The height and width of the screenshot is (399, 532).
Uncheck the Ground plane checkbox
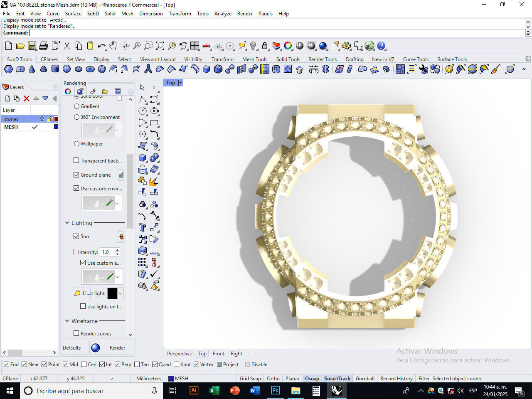[x=76, y=175]
